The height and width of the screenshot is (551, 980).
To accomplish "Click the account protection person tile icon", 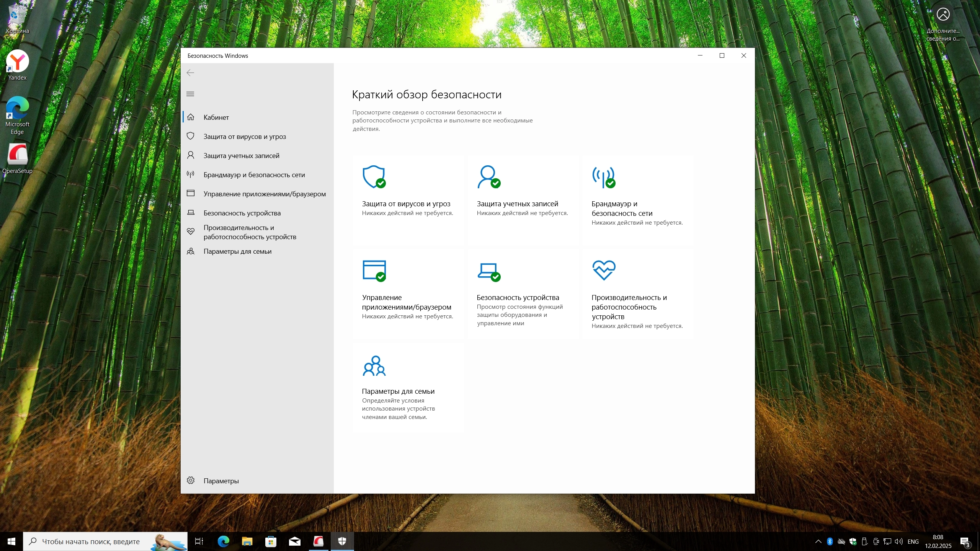I will click(x=488, y=177).
